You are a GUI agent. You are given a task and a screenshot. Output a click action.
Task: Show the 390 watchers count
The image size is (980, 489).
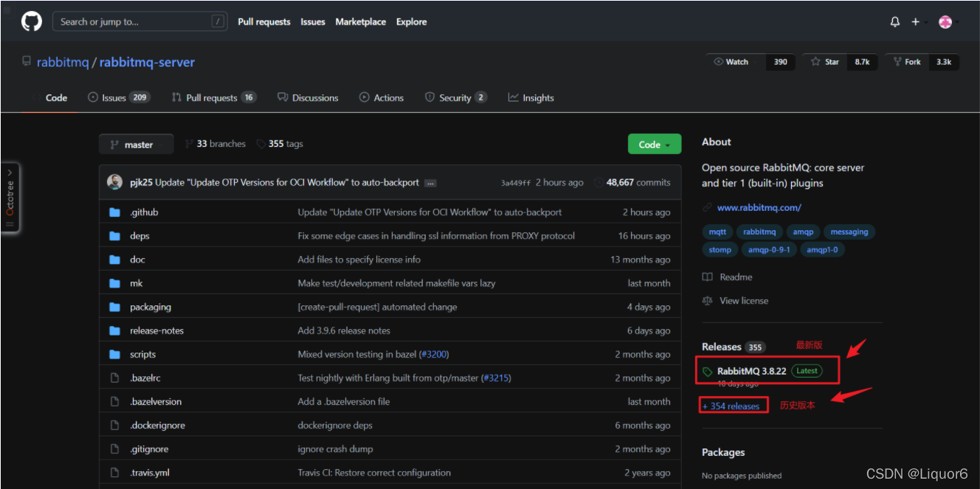pos(781,62)
